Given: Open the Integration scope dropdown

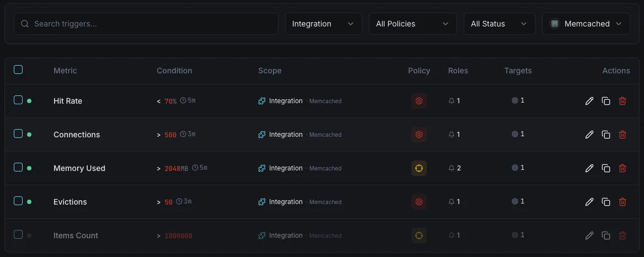Looking at the screenshot, I should (x=324, y=24).
